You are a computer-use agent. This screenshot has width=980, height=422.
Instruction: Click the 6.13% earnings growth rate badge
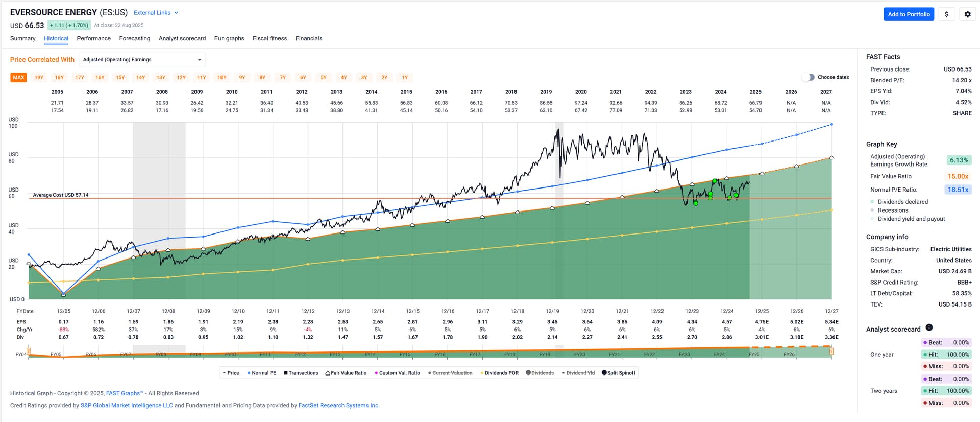(x=959, y=160)
